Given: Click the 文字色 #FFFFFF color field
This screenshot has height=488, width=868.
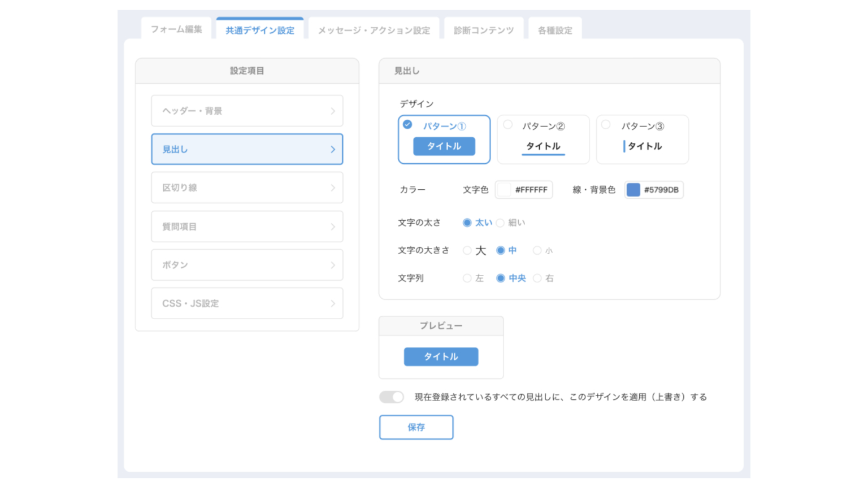Looking at the screenshot, I should pyautogui.click(x=524, y=190).
